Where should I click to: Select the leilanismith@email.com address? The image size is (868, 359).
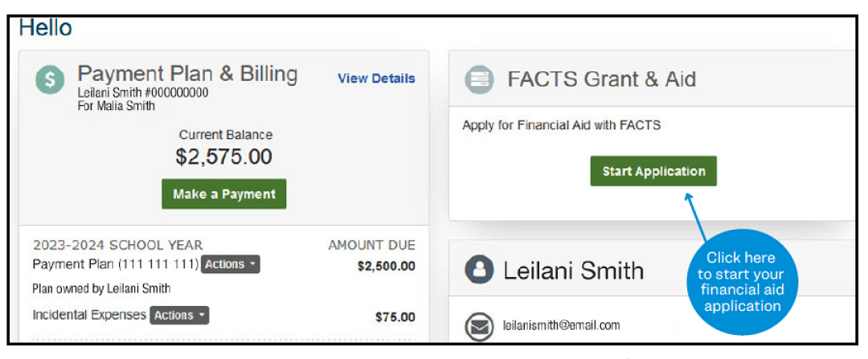561,325
